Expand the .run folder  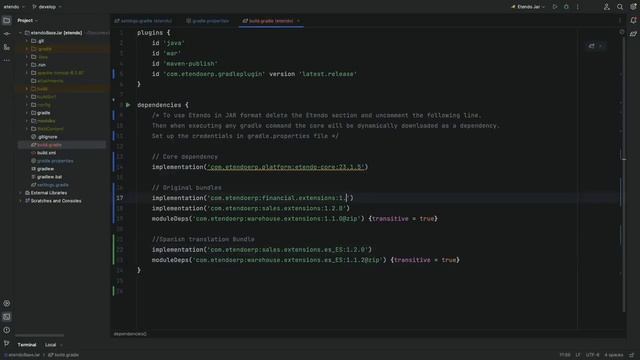27,65
